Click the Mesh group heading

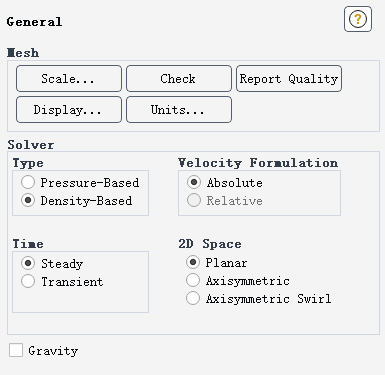pyautogui.click(x=23, y=53)
